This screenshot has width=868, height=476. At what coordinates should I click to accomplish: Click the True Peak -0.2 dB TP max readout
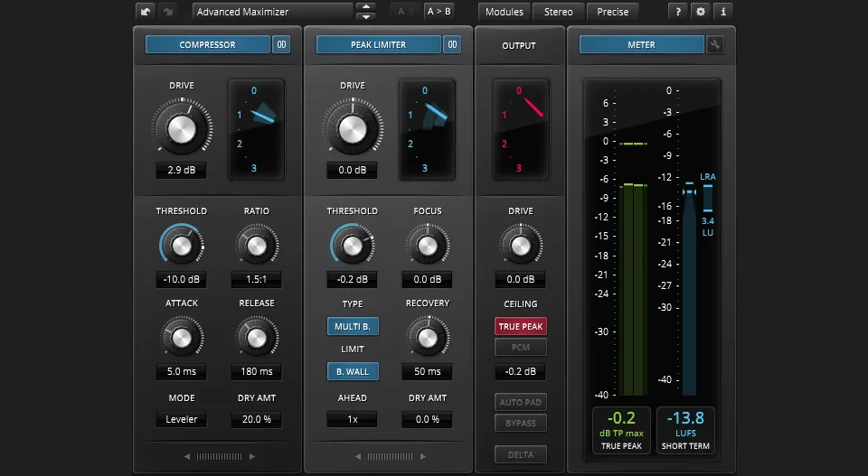pyautogui.click(x=622, y=431)
